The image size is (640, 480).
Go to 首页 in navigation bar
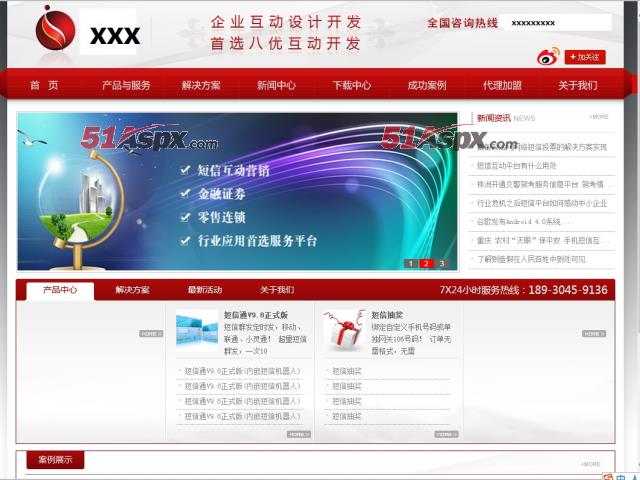pyautogui.click(x=44, y=85)
